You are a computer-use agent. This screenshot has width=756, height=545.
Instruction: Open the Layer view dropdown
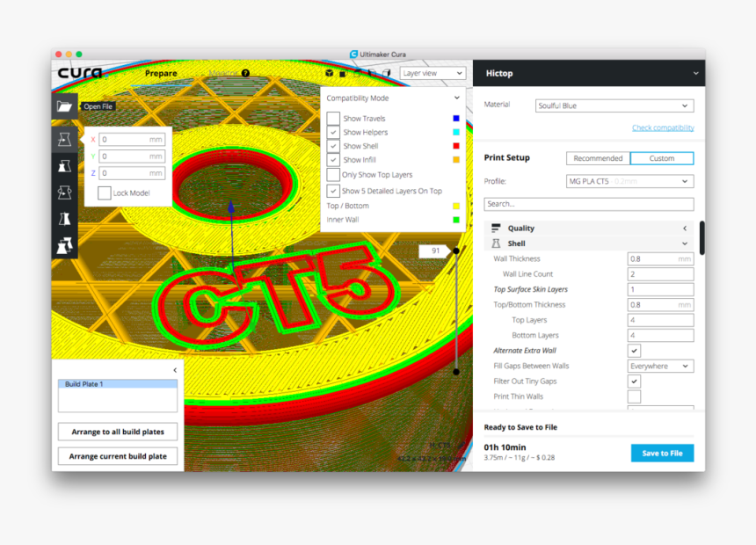click(x=433, y=73)
